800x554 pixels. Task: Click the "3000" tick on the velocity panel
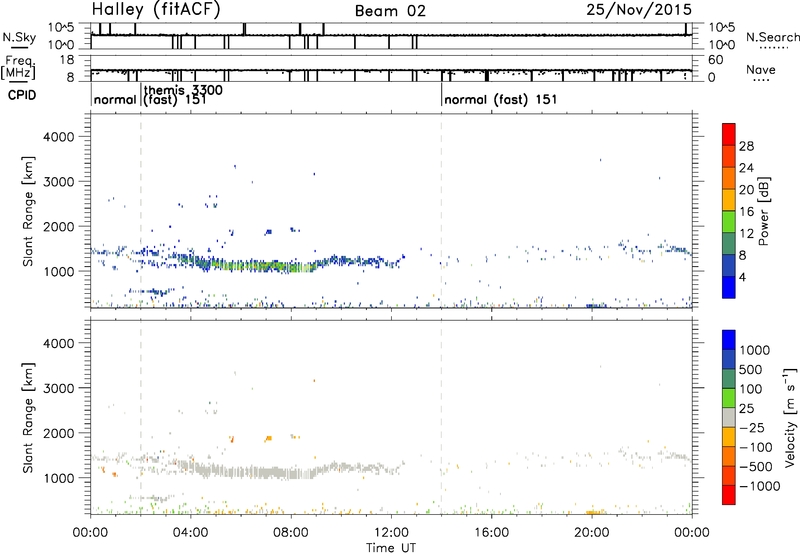click(59, 388)
